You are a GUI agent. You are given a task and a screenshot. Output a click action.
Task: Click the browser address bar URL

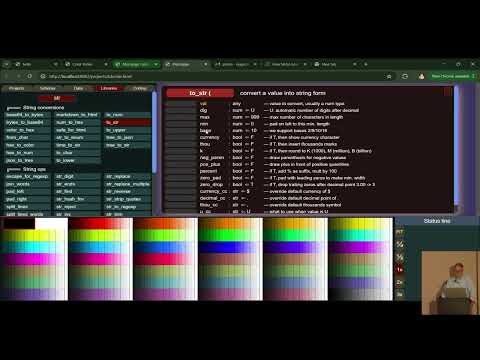pyautogui.click(x=90, y=76)
